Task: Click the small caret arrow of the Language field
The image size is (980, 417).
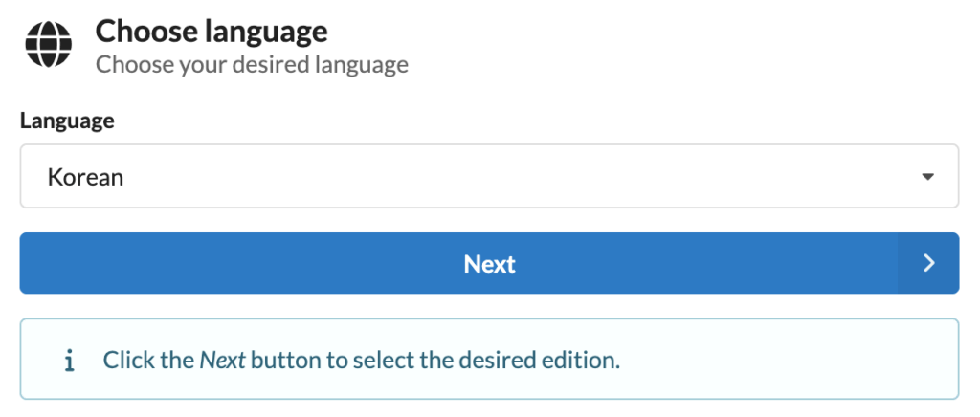Action: pos(927,177)
